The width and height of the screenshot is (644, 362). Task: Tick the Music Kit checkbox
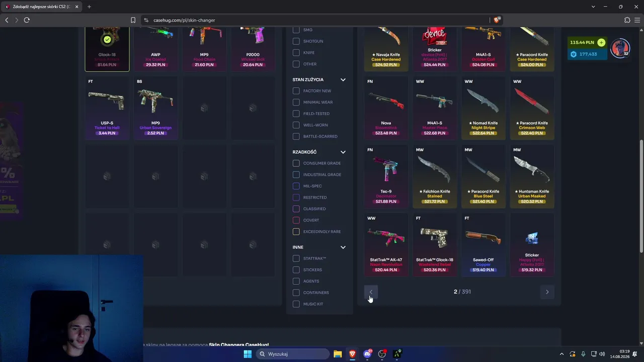pos(296,304)
